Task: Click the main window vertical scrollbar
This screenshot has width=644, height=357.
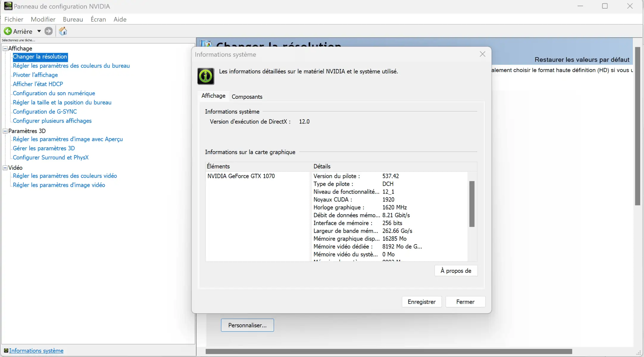Action: coord(637,126)
